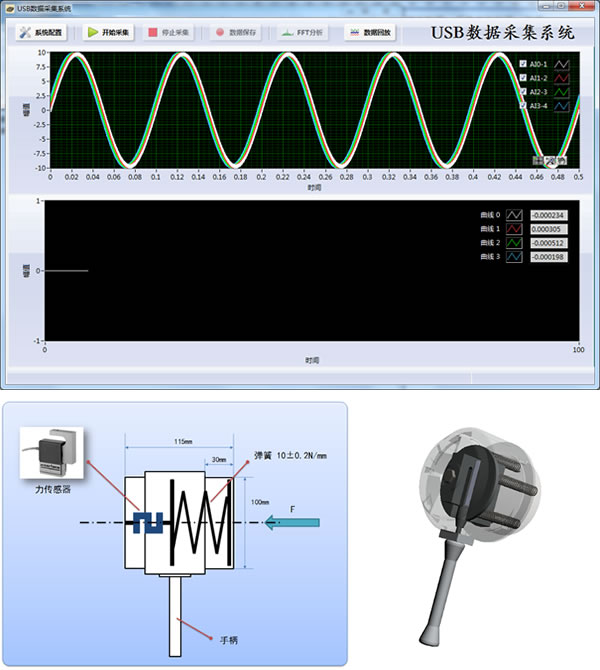Toggle the AI0-1 channel checkbox

tap(523, 63)
